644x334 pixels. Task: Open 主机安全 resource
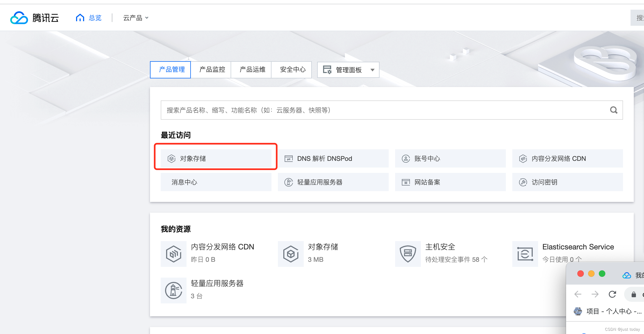(x=440, y=247)
